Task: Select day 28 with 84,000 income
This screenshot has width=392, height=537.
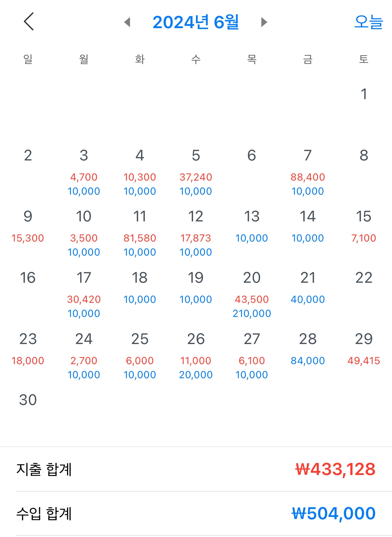Action: (x=308, y=348)
